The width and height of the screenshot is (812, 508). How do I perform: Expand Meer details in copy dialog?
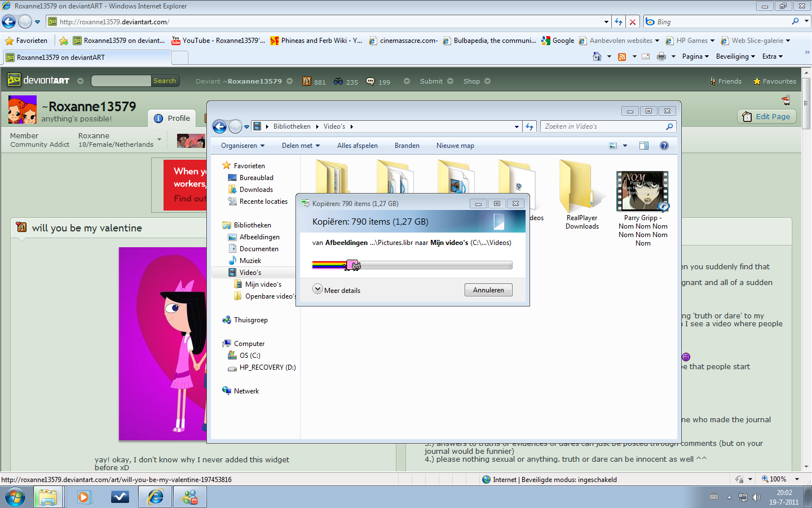click(x=337, y=290)
